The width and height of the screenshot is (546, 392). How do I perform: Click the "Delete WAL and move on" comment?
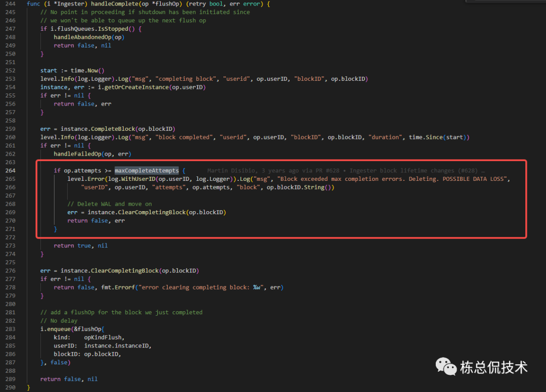pos(109,204)
